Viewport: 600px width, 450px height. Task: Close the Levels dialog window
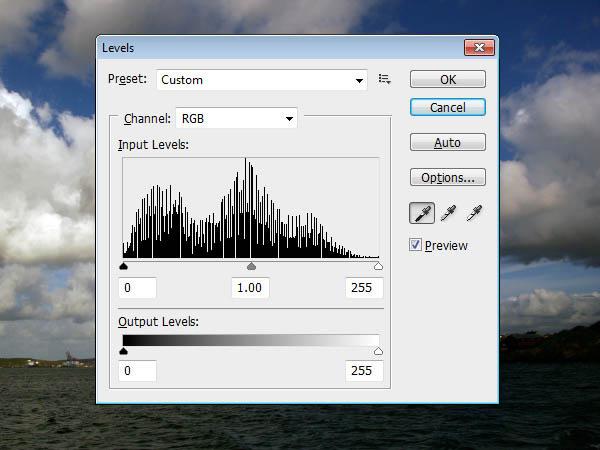pos(479,47)
